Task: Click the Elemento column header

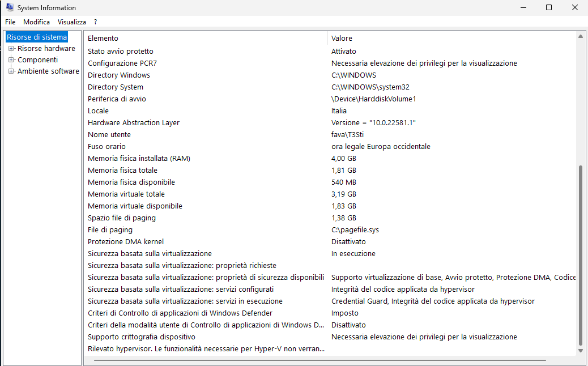Action: click(206, 39)
